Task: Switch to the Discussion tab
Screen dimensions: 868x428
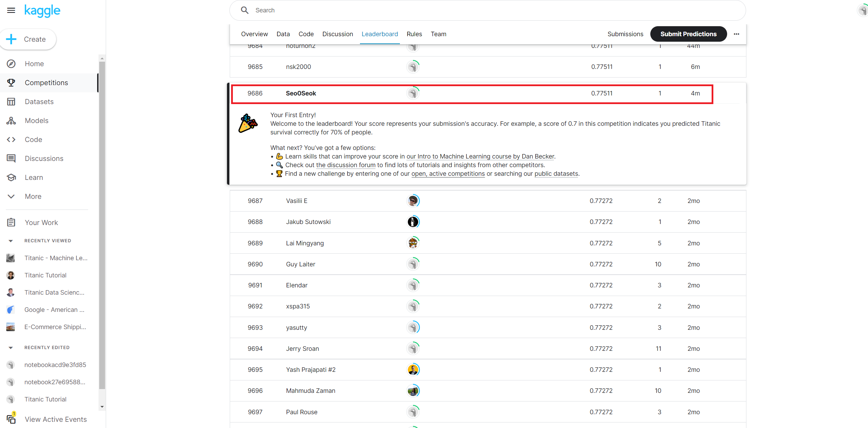Action: point(338,34)
